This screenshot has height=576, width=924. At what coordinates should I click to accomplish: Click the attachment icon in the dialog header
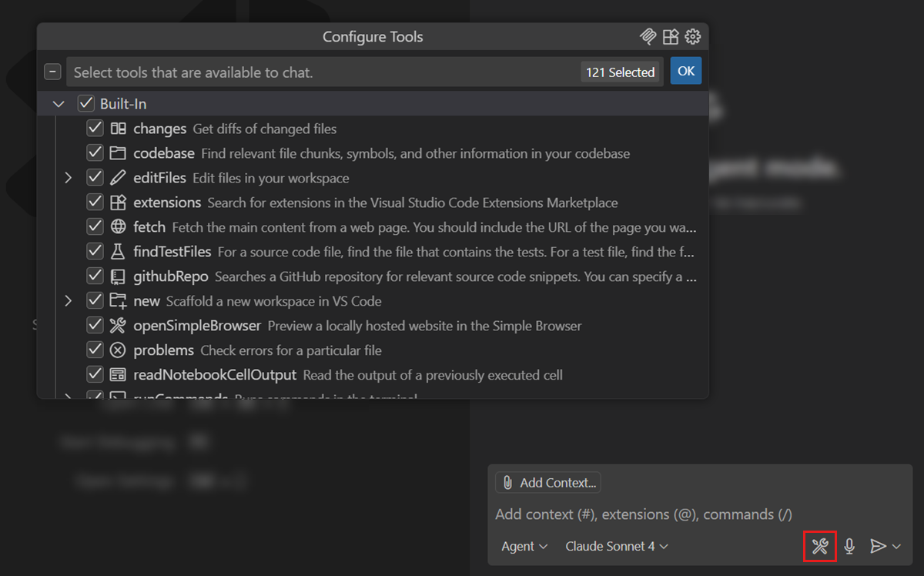648,36
